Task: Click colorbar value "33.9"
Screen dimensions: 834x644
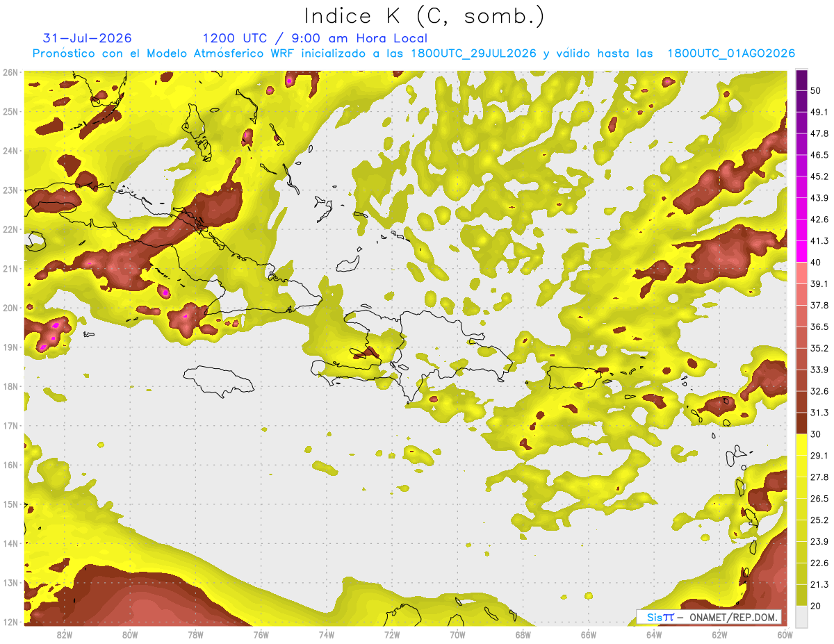Action: 819,370
